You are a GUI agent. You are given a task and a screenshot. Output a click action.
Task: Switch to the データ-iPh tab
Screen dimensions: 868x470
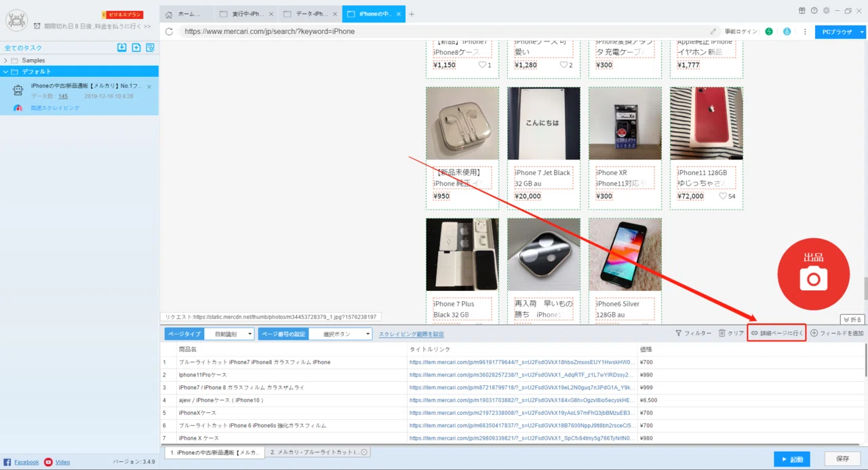309,14
